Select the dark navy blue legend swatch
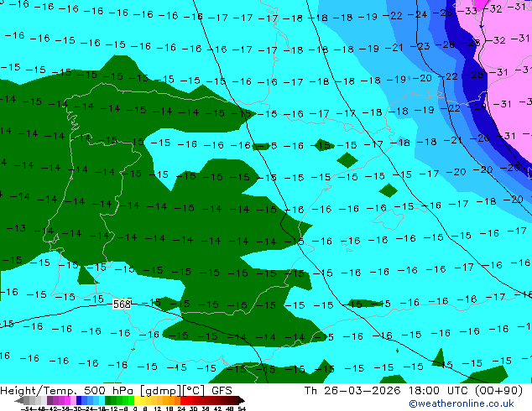The height and width of the screenshot is (411, 532). point(79,400)
